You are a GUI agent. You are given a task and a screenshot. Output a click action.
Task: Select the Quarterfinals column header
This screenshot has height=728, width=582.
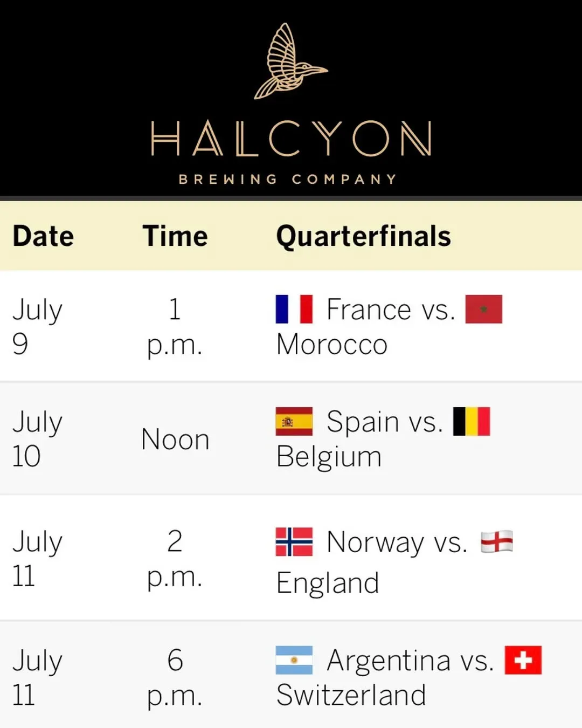pyautogui.click(x=364, y=236)
